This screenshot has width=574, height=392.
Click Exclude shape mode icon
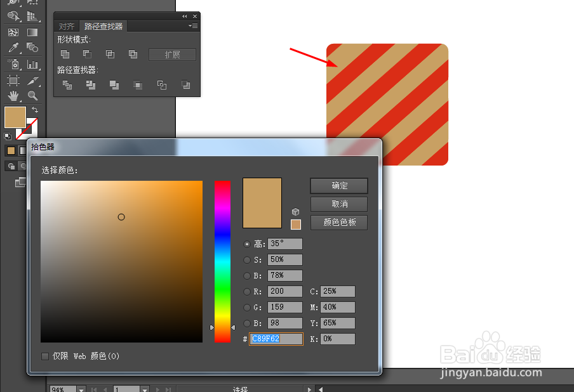coord(133,54)
